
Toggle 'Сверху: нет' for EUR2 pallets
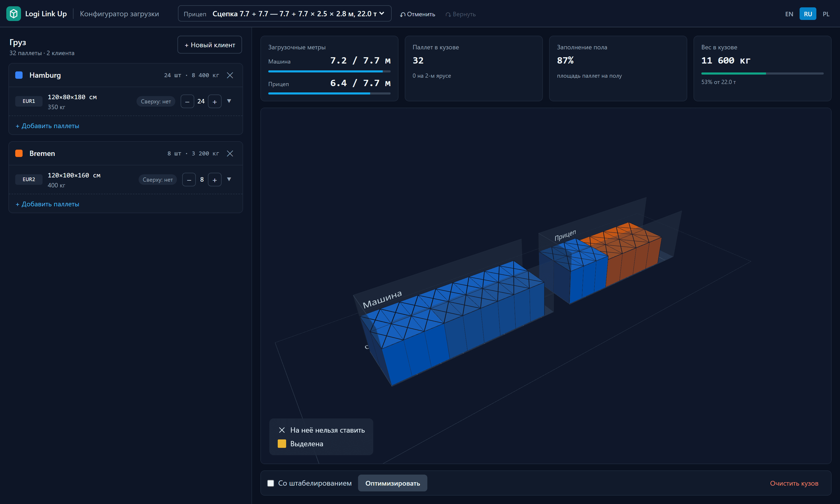157,180
